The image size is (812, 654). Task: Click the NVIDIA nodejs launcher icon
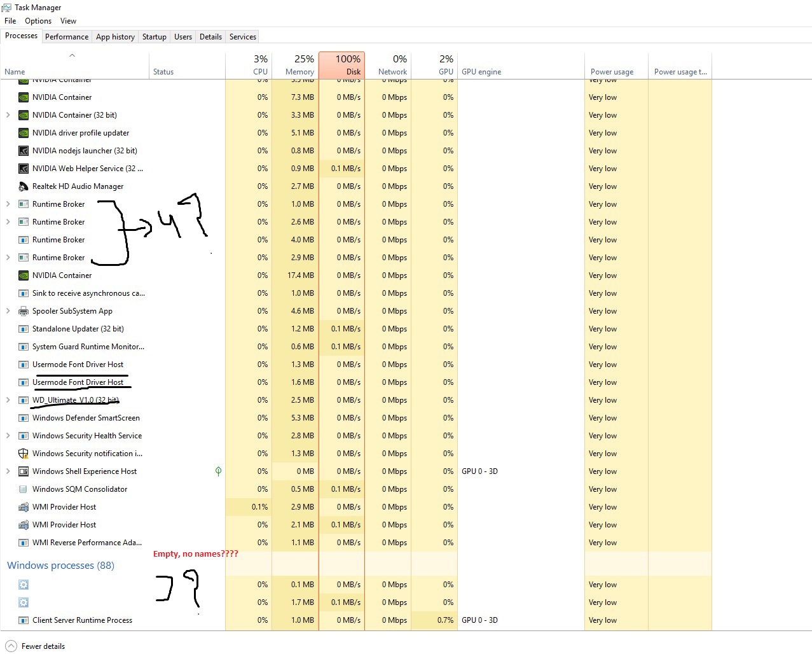coord(24,151)
